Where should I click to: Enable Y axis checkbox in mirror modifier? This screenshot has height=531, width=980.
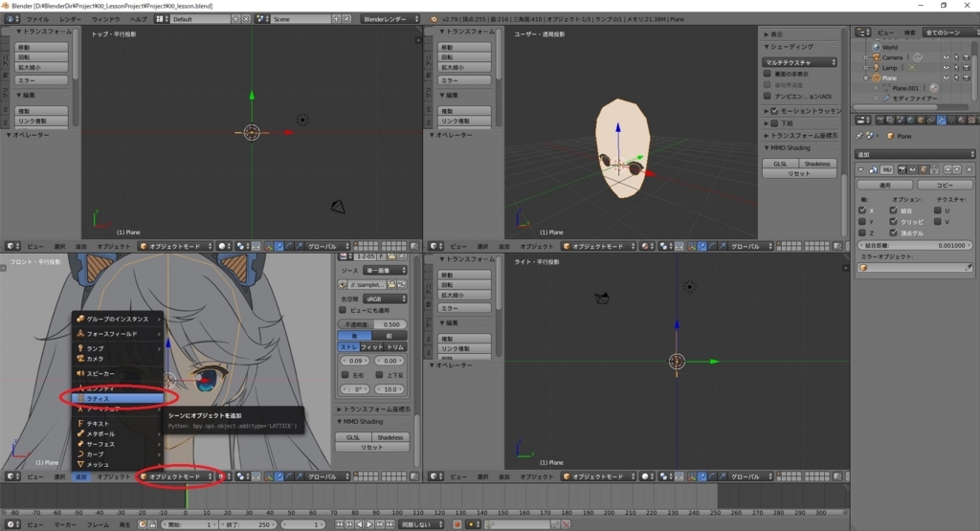862,222
